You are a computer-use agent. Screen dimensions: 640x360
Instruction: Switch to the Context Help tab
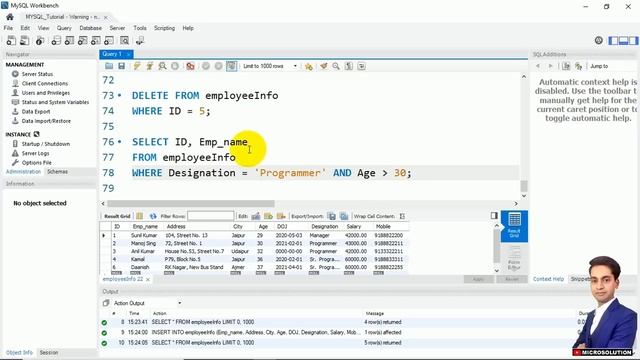tap(548, 279)
